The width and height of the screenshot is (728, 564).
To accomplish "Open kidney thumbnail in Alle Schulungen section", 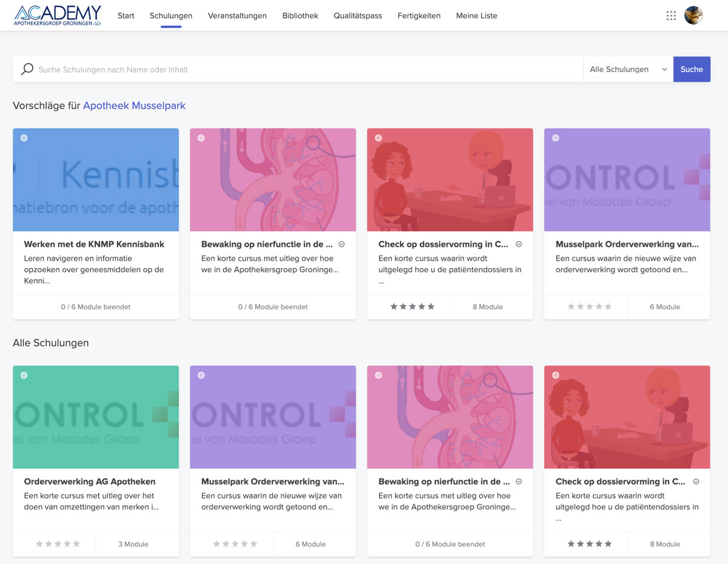I will tap(450, 417).
